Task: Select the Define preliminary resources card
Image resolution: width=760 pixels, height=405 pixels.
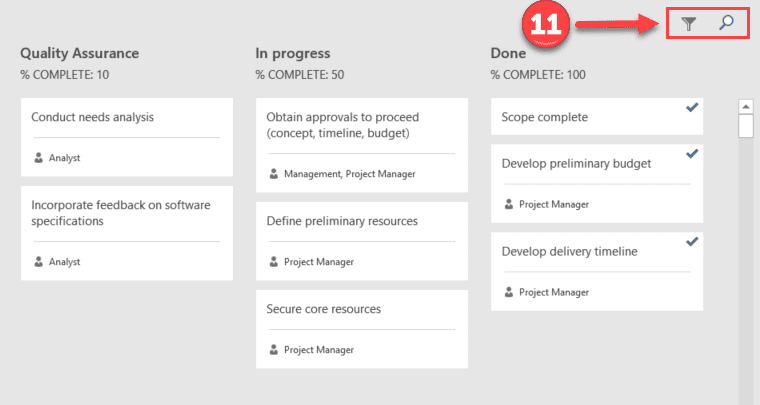Action: 362,241
